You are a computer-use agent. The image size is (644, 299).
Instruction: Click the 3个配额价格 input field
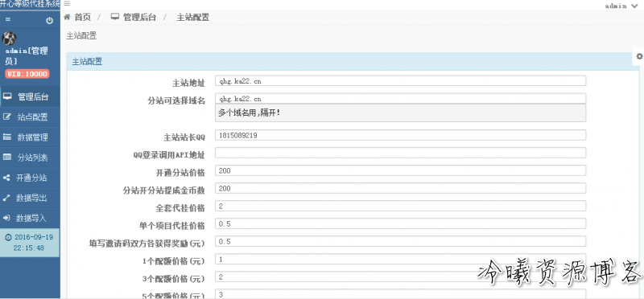coord(400,276)
